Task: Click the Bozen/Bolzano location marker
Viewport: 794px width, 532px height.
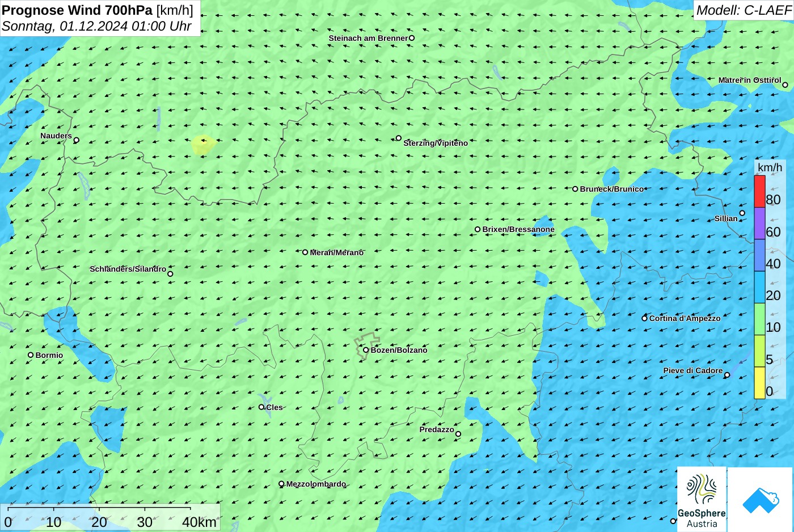Action: point(366,350)
